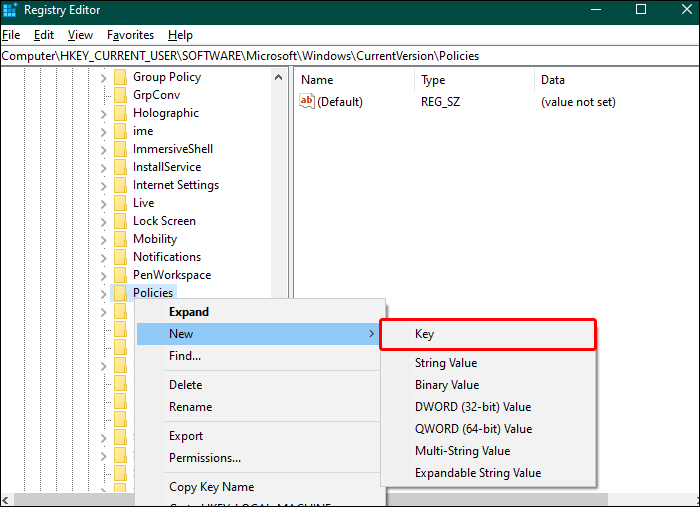Click the Lock Screen folder icon
The image size is (700, 507).
tap(120, 221)
